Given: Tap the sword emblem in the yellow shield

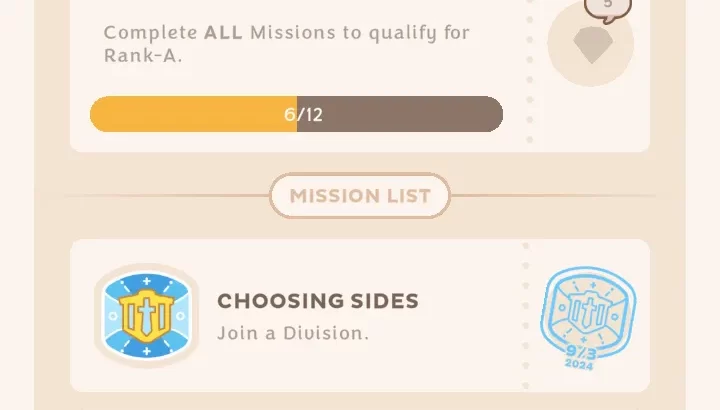Looking at the screenshot, I should (146, 317).
